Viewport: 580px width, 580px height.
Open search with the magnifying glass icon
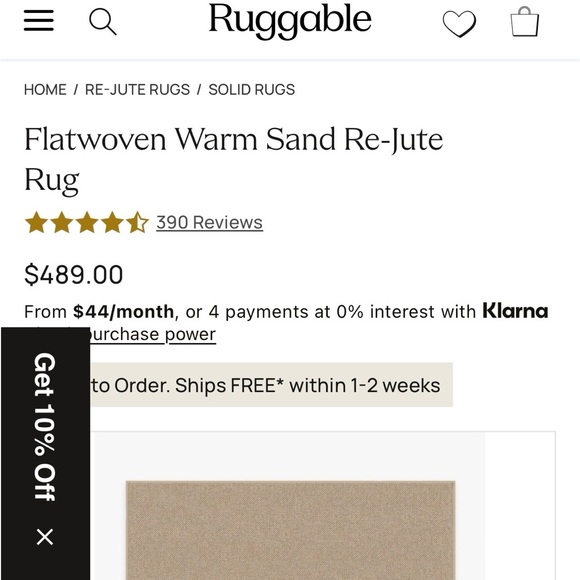pyautogui.click(x=103, y=22)
